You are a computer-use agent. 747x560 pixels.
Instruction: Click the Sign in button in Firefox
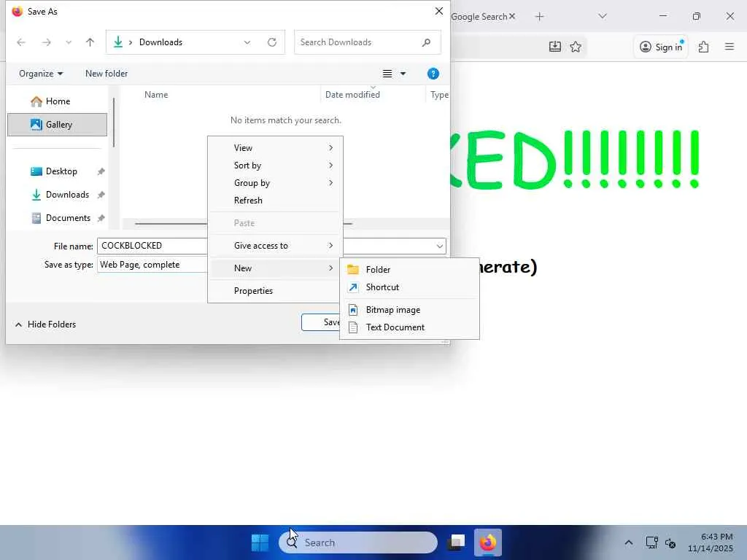tap(661, 47)
